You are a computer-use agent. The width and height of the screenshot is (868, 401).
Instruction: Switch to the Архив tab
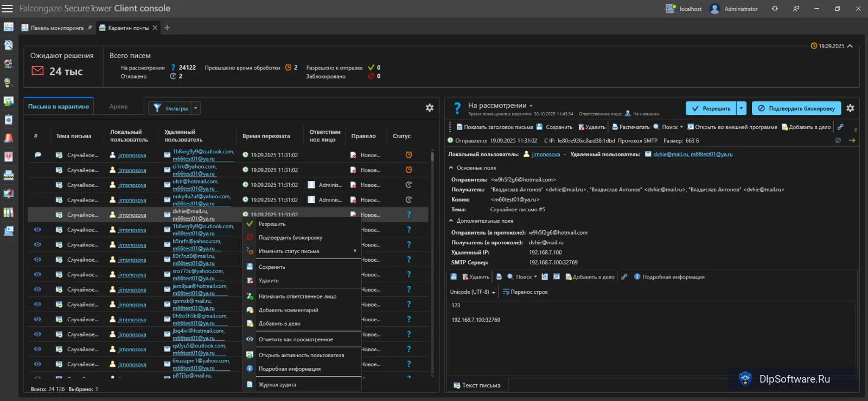pyautogui.click(x=118, y=107)
